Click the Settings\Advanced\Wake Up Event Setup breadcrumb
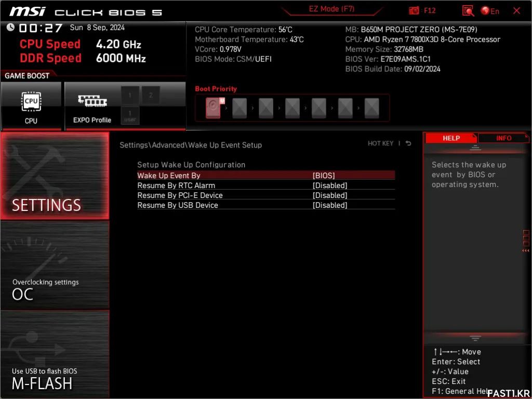 click(191, 145)
